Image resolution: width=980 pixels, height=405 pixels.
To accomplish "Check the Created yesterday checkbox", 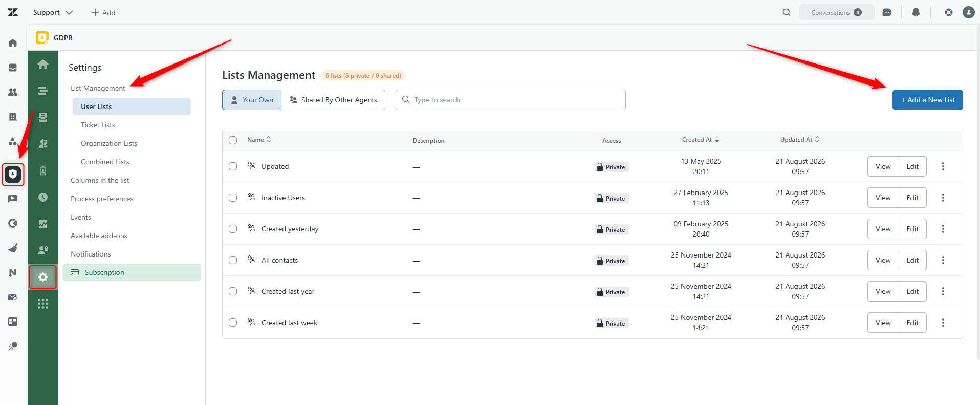I will [233, 229].
